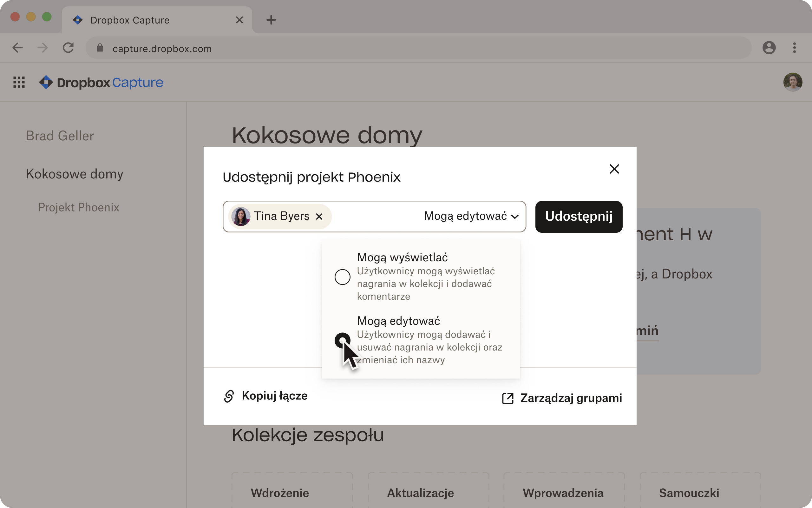812x508 pixels.
Task: Open the user avatar menu
Action: point(793,82)
